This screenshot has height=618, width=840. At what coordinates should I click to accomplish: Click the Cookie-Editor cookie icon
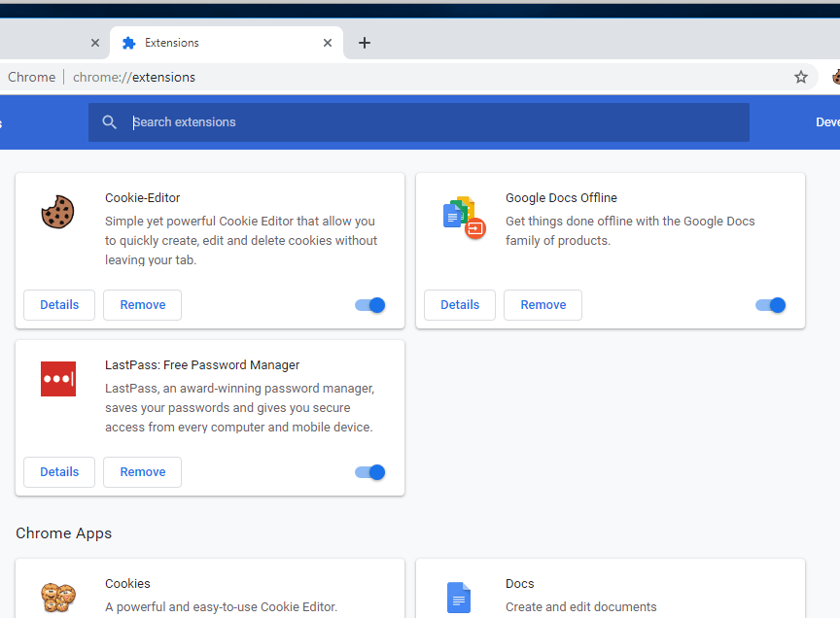[58, 212]
